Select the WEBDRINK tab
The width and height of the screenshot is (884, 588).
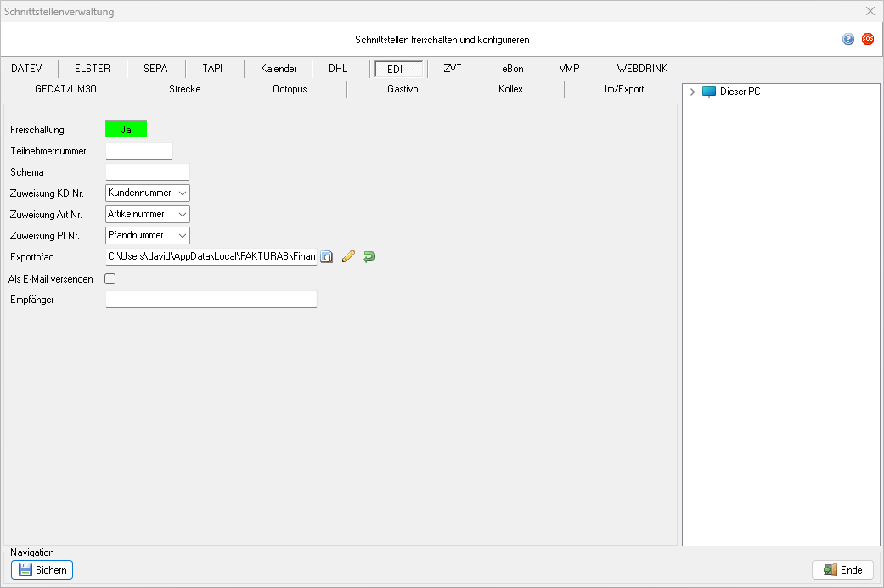[648, 69]
